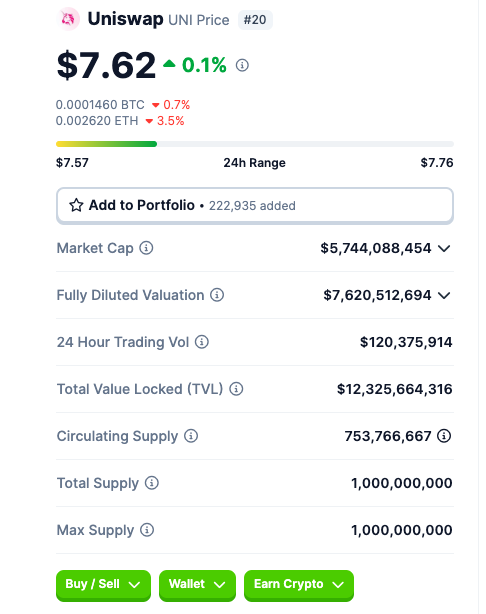Click the $7.57 24h low value

pos(72,163)
